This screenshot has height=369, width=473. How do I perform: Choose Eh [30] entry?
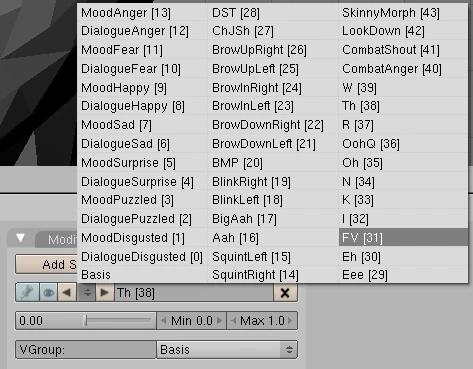[403, 257]
